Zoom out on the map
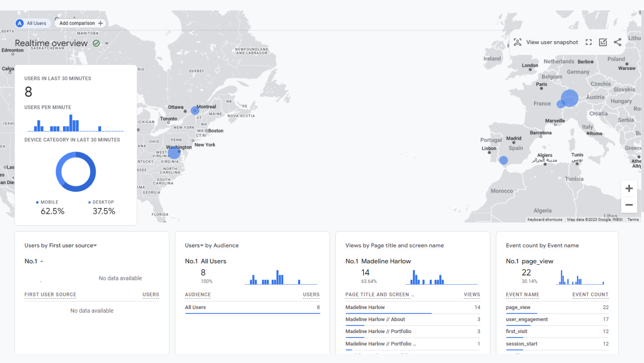The height and width of the screenshot is (363, 644). [629, 205]
